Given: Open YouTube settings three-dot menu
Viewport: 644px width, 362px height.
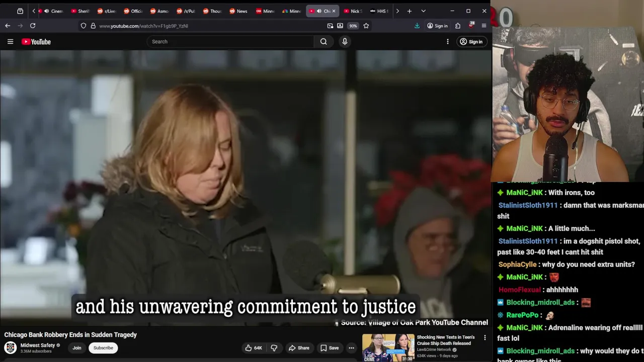Looking at the screenshot, I should pos(447,42).
